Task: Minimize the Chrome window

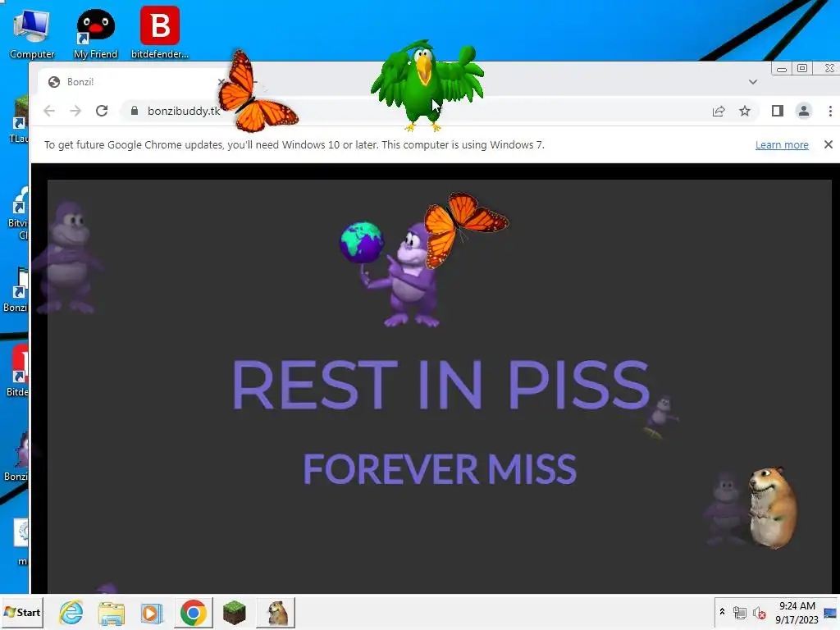Action: [782, 69]
